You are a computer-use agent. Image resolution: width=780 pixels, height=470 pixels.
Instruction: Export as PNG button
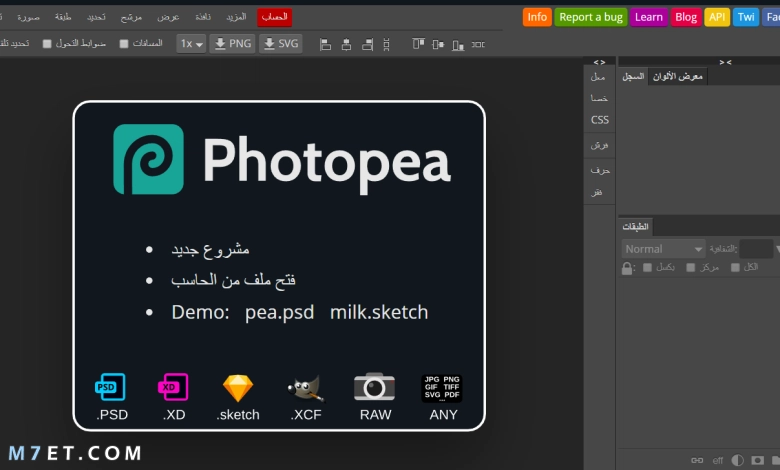pyautogui.click(x=232, y=44)
